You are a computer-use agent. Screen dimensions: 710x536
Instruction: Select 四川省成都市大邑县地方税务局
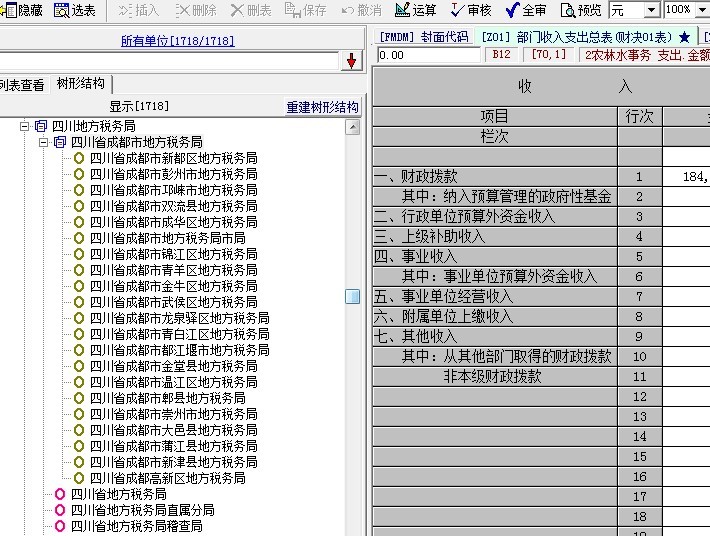coord(173,430)
